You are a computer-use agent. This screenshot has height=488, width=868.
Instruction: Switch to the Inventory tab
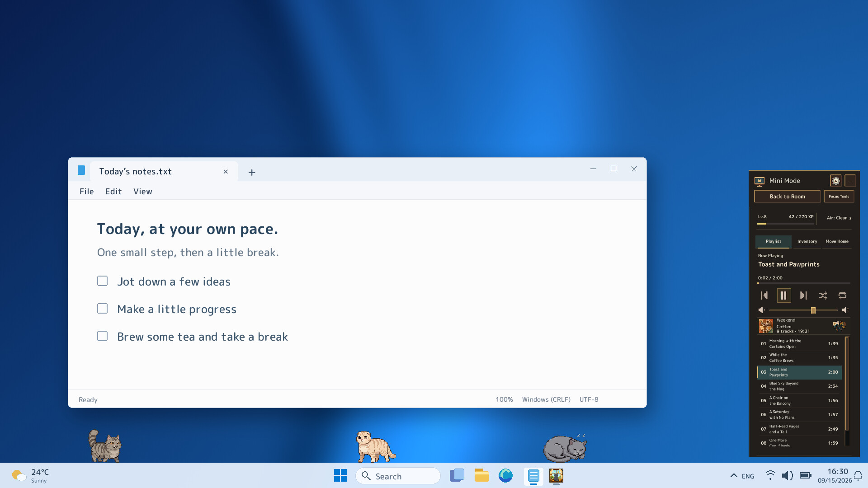click(807, 242)
